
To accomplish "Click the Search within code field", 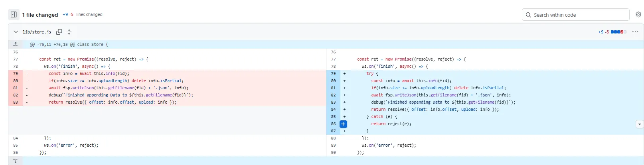I will [575, 15].
